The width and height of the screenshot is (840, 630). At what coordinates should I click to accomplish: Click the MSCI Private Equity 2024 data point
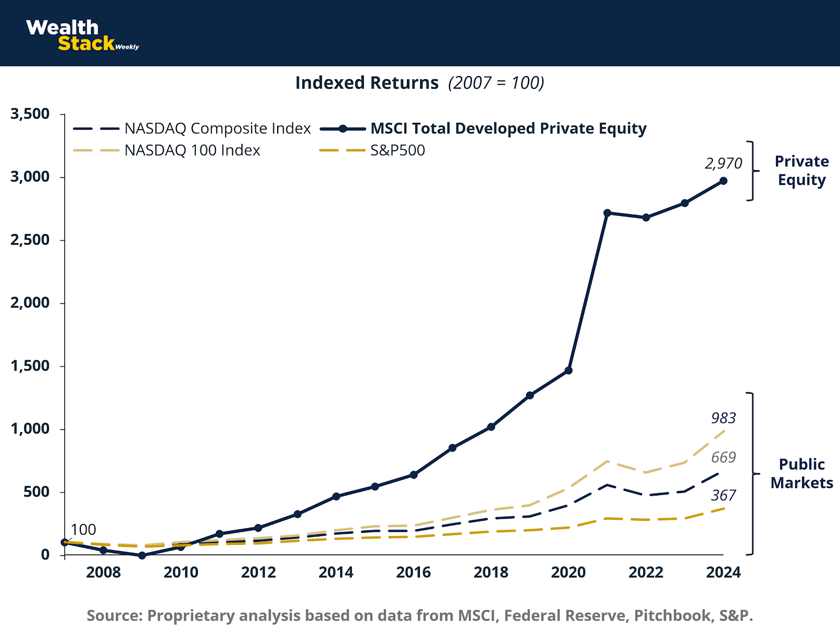[723, 181]
